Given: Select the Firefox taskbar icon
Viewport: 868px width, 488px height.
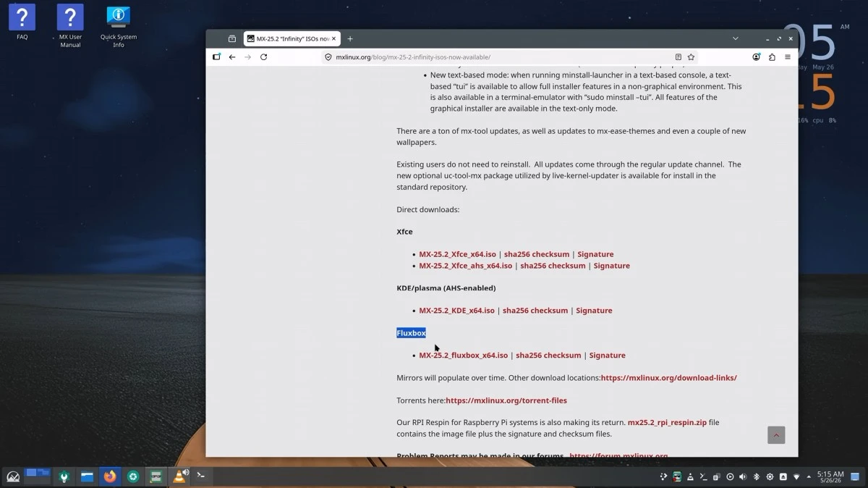Looking at the screenshot, I should [110, 476].
